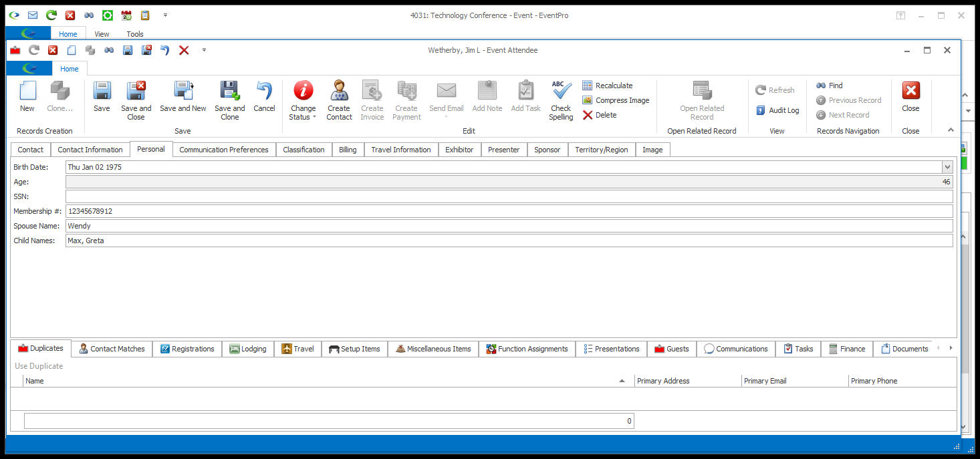
Task: Click the red Close ribbon button
Action: [910, 96]
